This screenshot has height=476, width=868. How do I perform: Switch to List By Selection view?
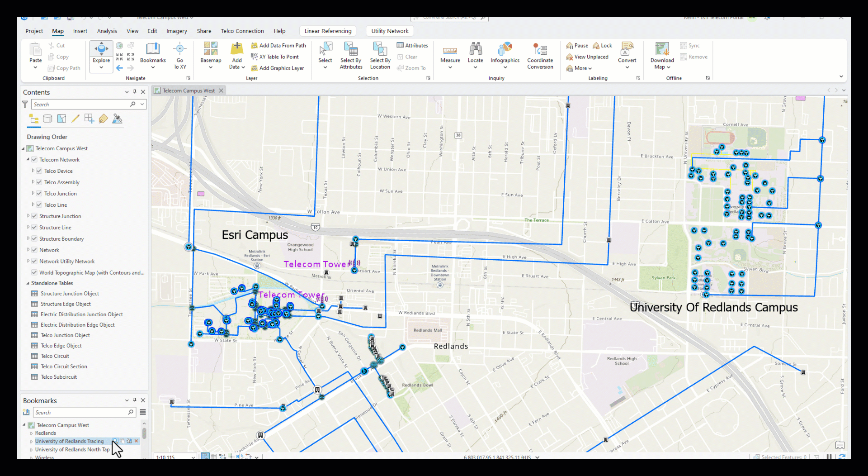(x=61, y=119)
